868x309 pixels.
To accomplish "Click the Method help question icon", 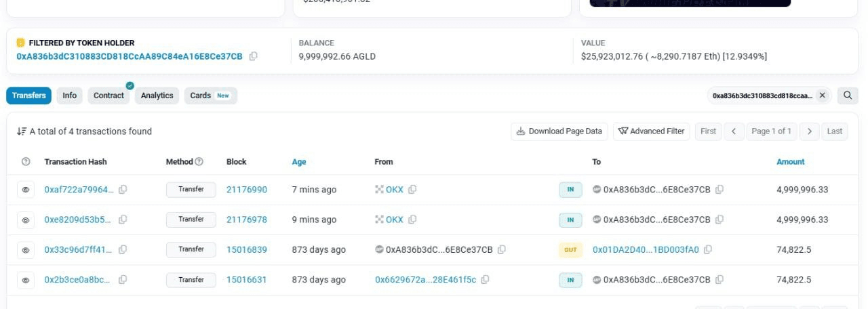I will tap(199, 161).
